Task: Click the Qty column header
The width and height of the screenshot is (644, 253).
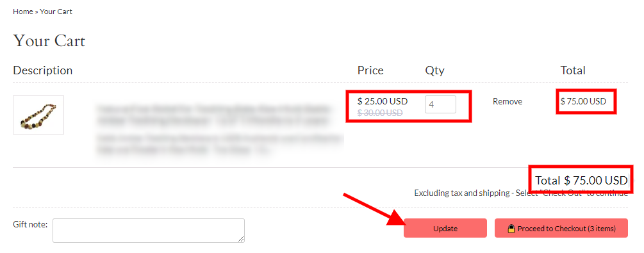Action: click(x=434, y=70)
